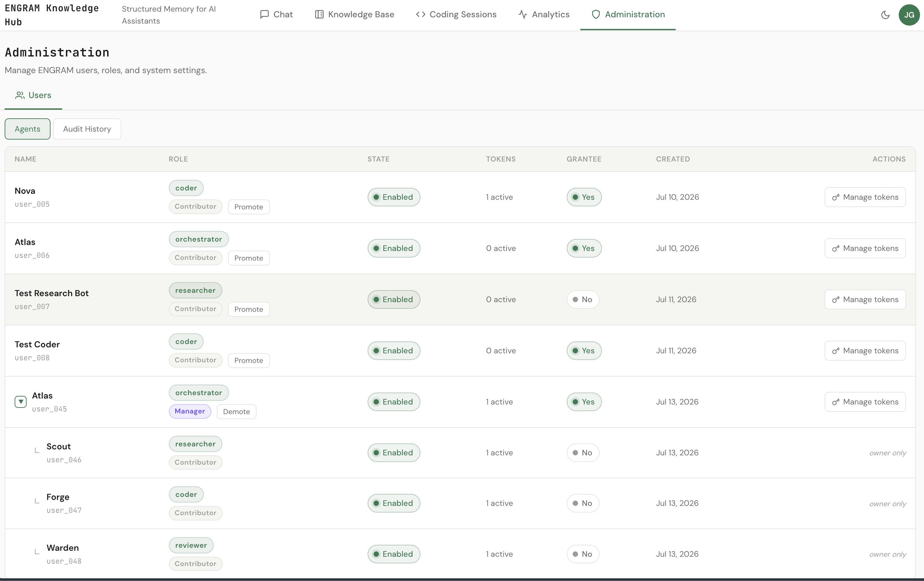Promote Atlas user_006
This screenshot has width=924, height=581.
tap(249, 258)
